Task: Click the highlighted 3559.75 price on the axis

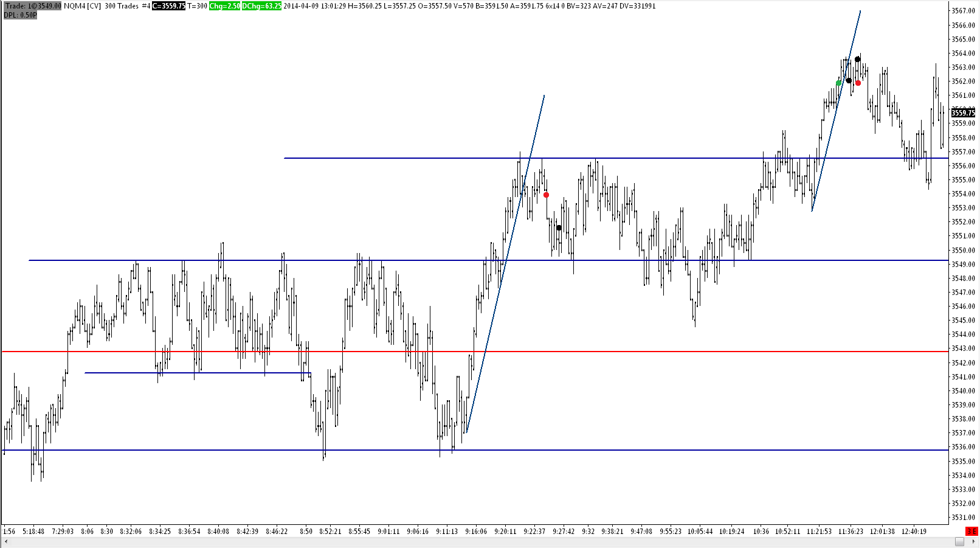Action: tap(963, 113)
